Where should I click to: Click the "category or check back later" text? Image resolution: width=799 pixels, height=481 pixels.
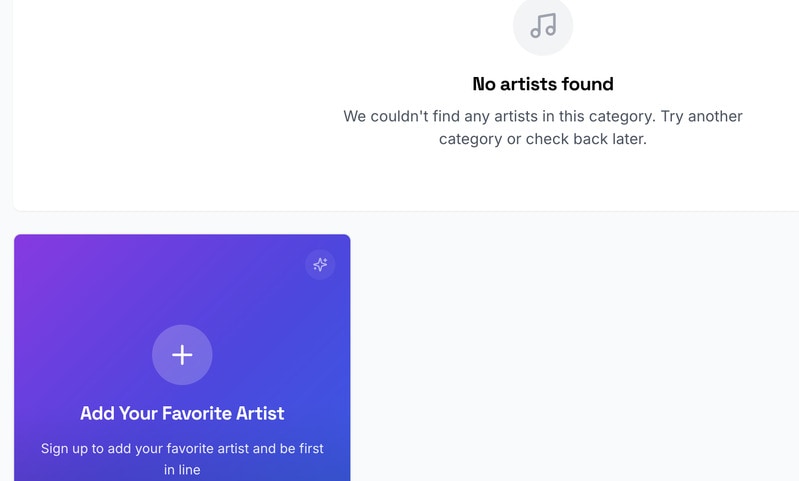tap(543, 139)
